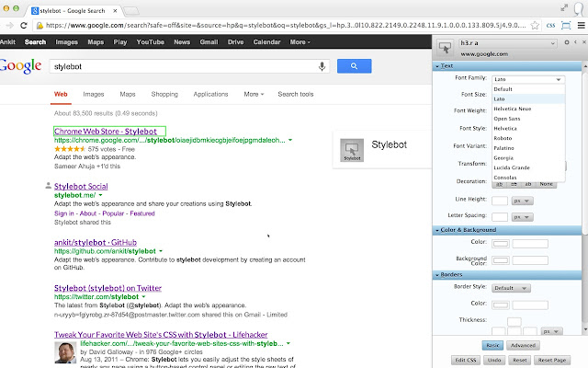
Task: Click Undo button
Action: [494, 360]
